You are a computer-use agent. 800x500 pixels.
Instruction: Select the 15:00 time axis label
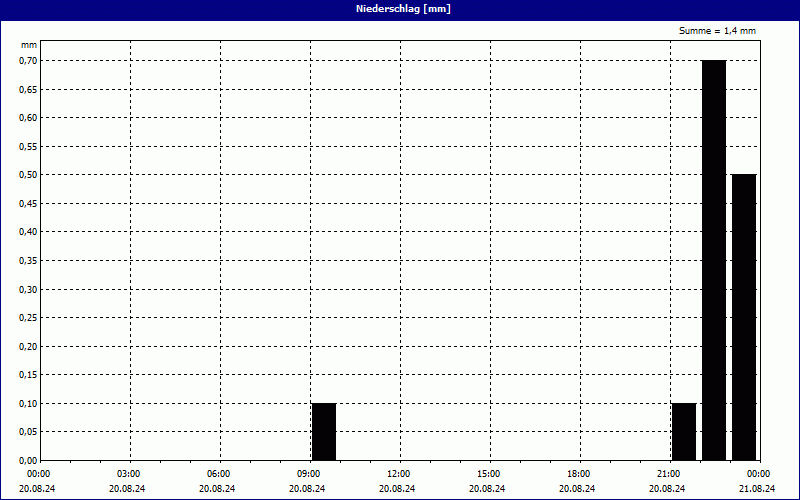(x=488, y=474)
